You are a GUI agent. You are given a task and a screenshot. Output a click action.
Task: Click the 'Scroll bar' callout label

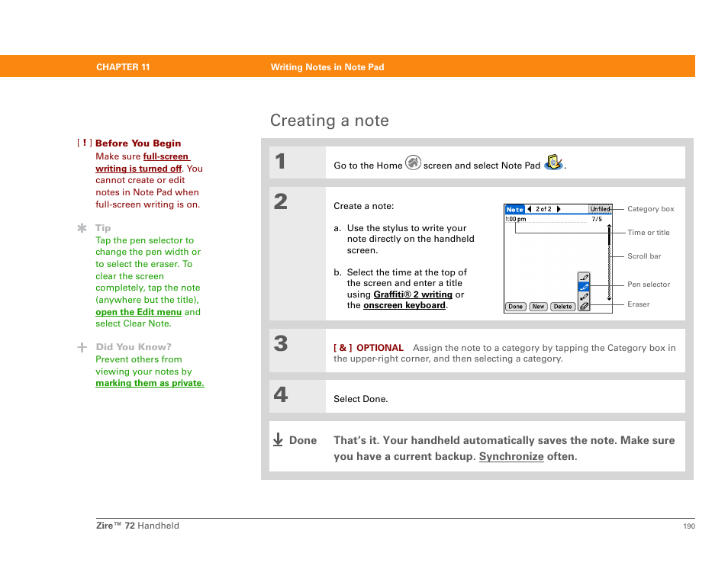(644, 256)
